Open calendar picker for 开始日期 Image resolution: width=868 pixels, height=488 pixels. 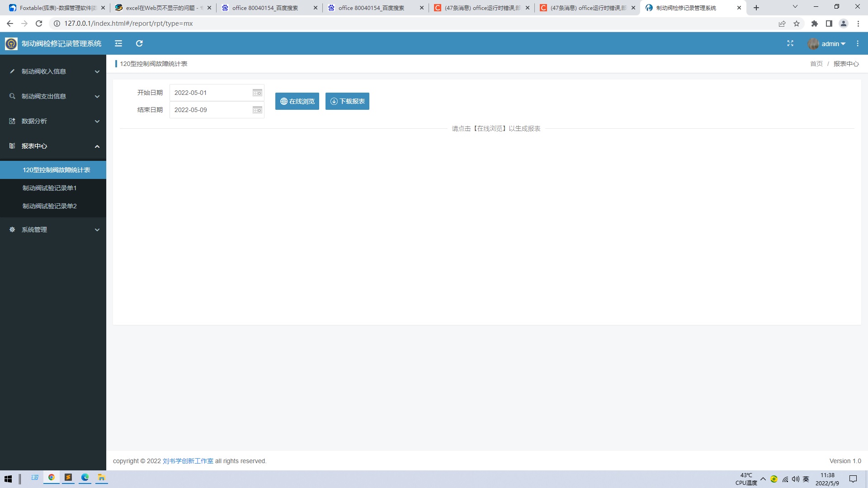click(257, 93)
